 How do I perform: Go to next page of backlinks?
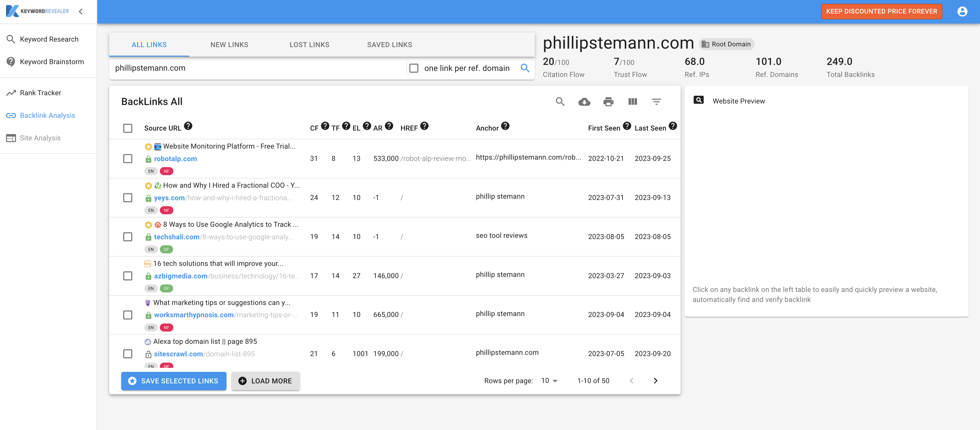click(655, 381)
